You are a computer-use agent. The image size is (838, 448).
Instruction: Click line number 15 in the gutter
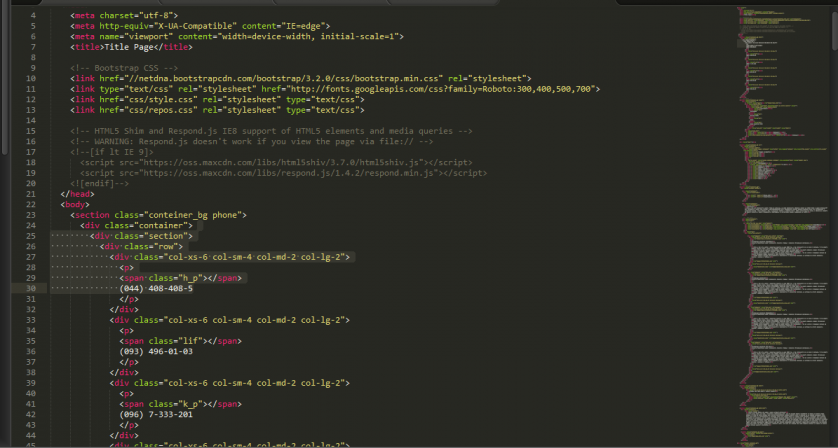30,131
